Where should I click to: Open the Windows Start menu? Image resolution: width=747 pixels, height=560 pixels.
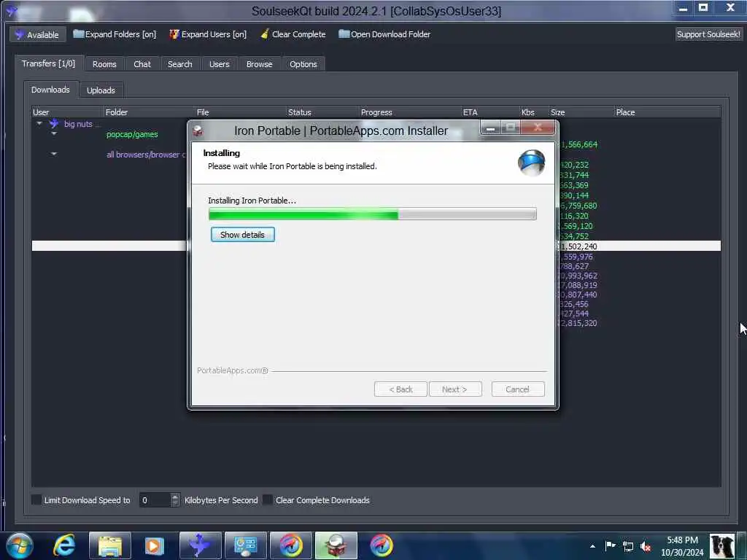pyautogui.click(x=20, y=545)
